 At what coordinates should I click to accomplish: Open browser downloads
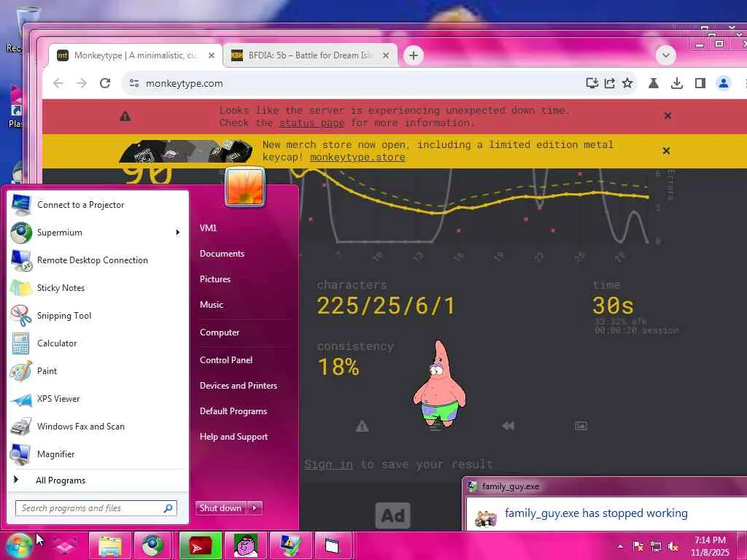click(x=676, y=83)
